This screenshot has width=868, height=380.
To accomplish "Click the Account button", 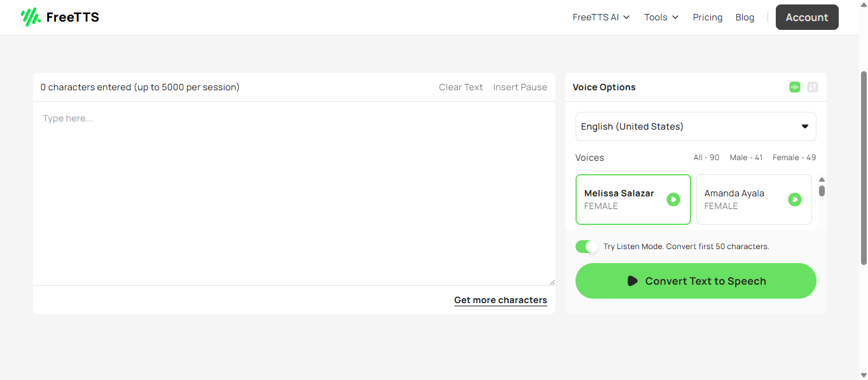I will tap(806, 17).
